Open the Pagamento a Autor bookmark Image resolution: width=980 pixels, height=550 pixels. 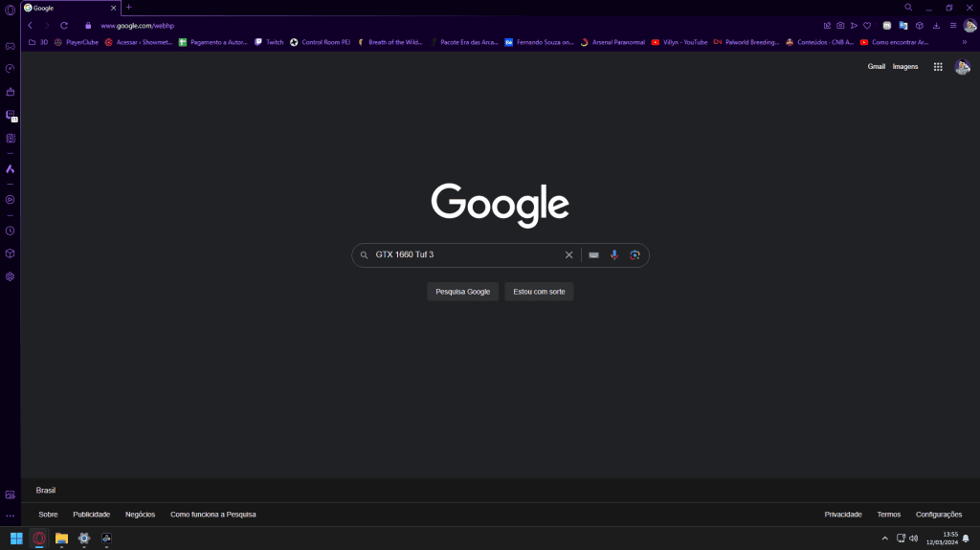[x=213, y=42]
